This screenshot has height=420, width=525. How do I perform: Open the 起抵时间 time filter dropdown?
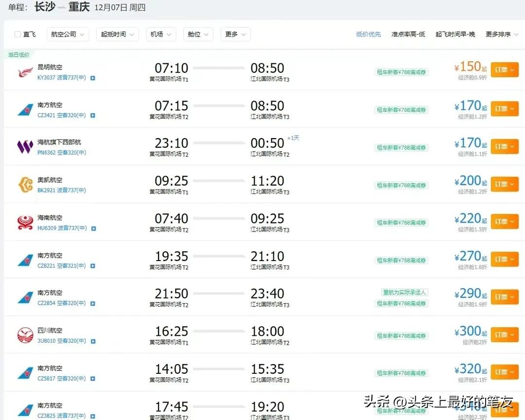(117, 35)
